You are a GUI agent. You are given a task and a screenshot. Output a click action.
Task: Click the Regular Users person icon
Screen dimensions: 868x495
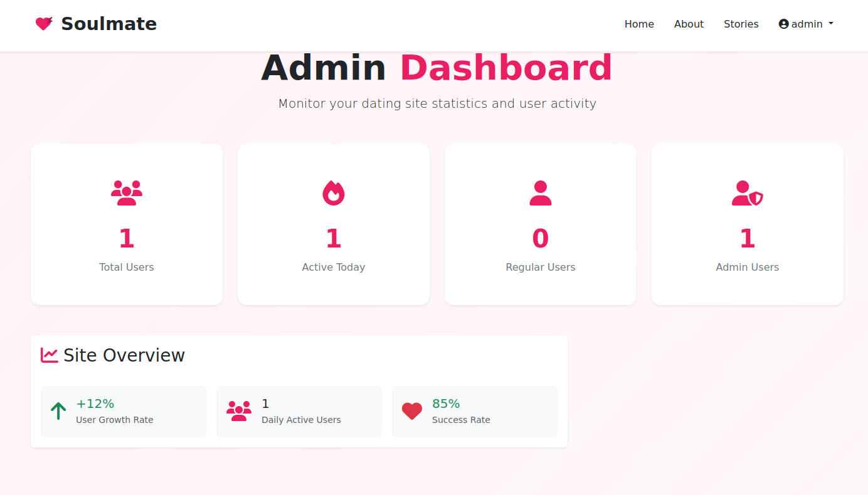pyautogui.click(x=541, y=193)
